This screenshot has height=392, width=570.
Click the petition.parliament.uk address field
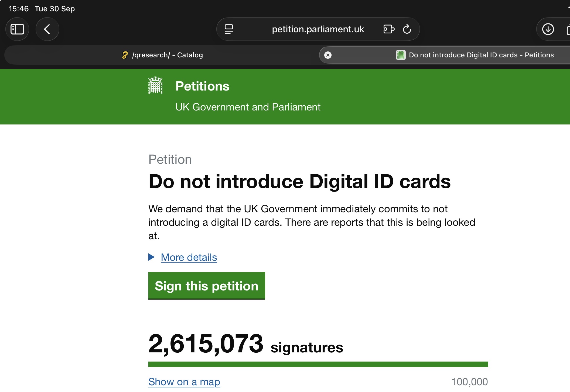[318, 29]
